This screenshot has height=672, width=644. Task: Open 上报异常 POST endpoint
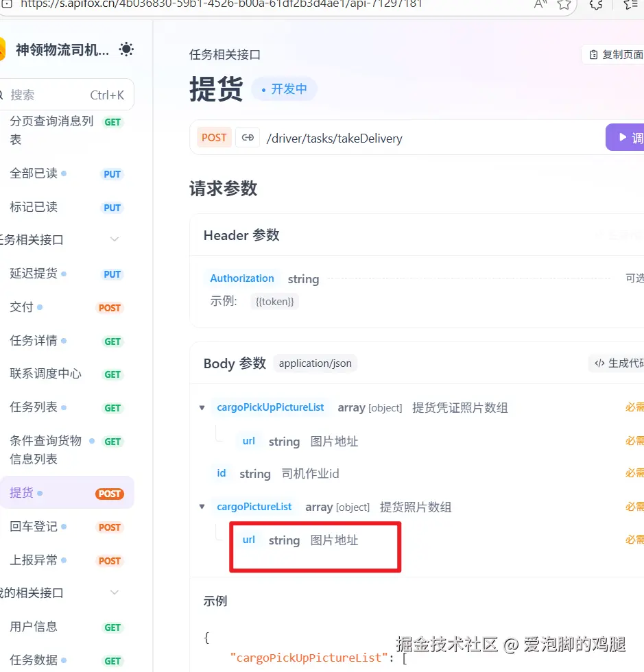click(x=67, y=561)
